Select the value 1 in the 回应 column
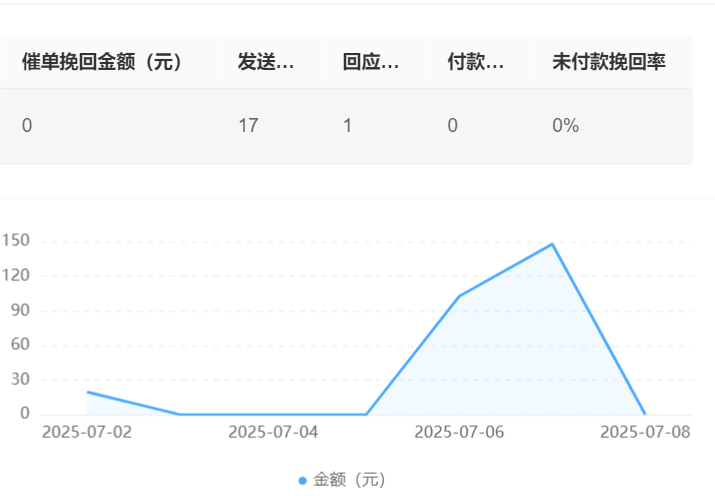This screenshot has width=715, height=496. tap(347, 125)
